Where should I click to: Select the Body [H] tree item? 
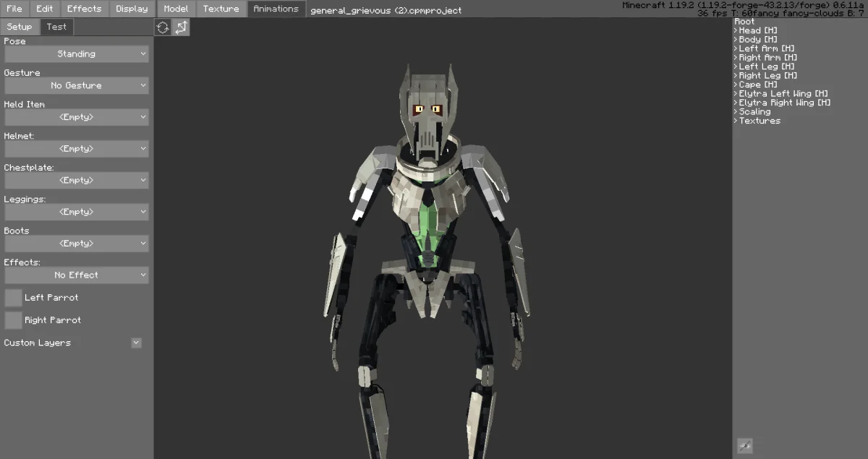(758, 40)
